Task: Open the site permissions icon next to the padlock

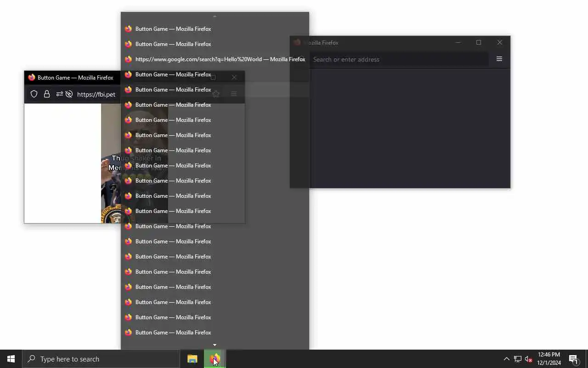Action: click(59, 94)
